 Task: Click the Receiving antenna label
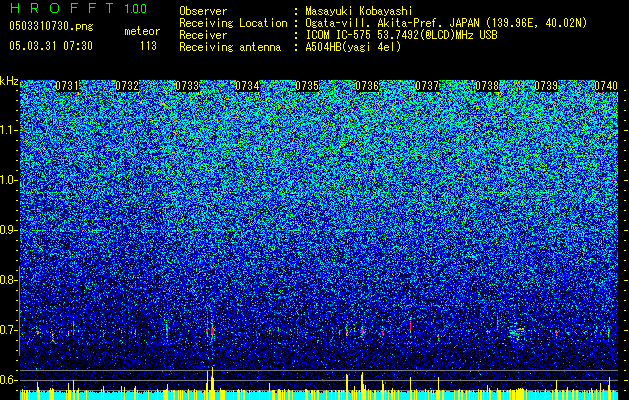pos(230,47)
